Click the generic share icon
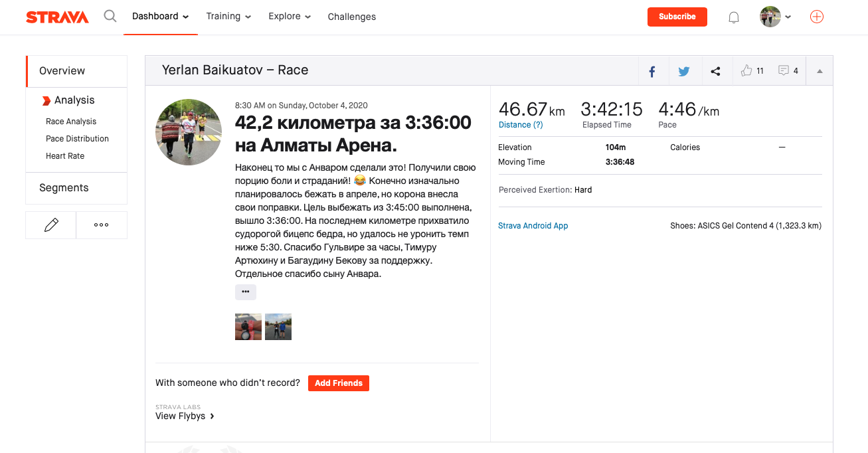The image size is (868, 453). coord(715,71)
